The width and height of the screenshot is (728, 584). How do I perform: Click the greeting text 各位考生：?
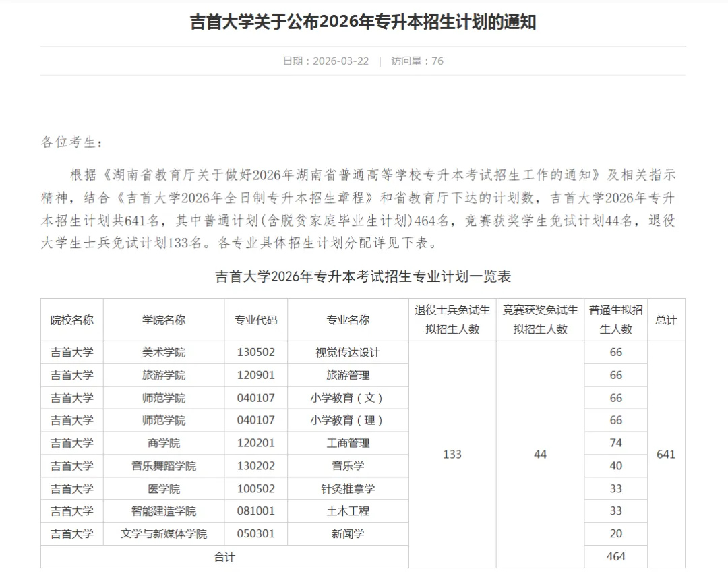pos(73,142)
